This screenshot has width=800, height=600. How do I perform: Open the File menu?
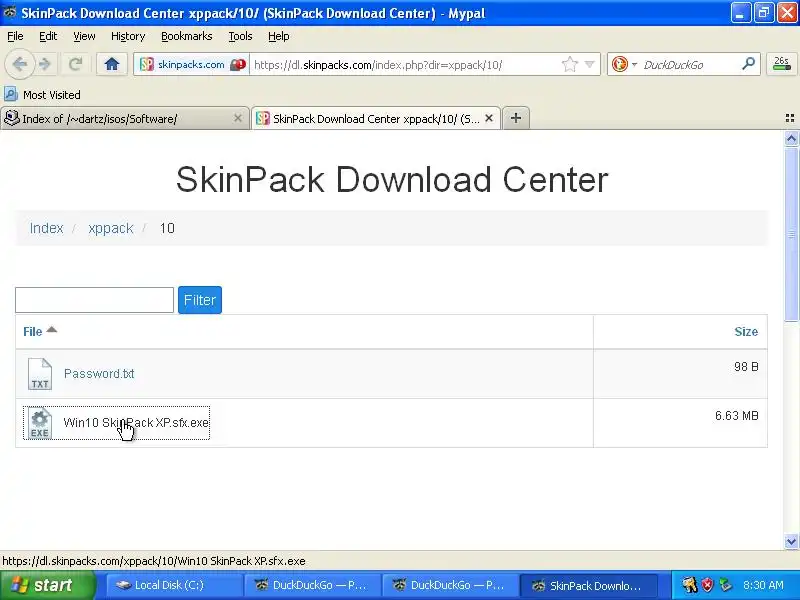pos(15,36)
